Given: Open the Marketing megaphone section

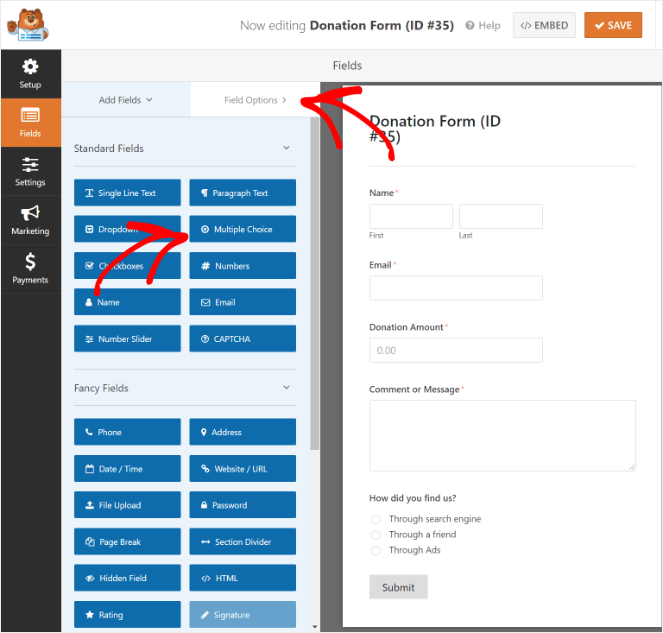Looking at the screenshot, I should (30, 220).
